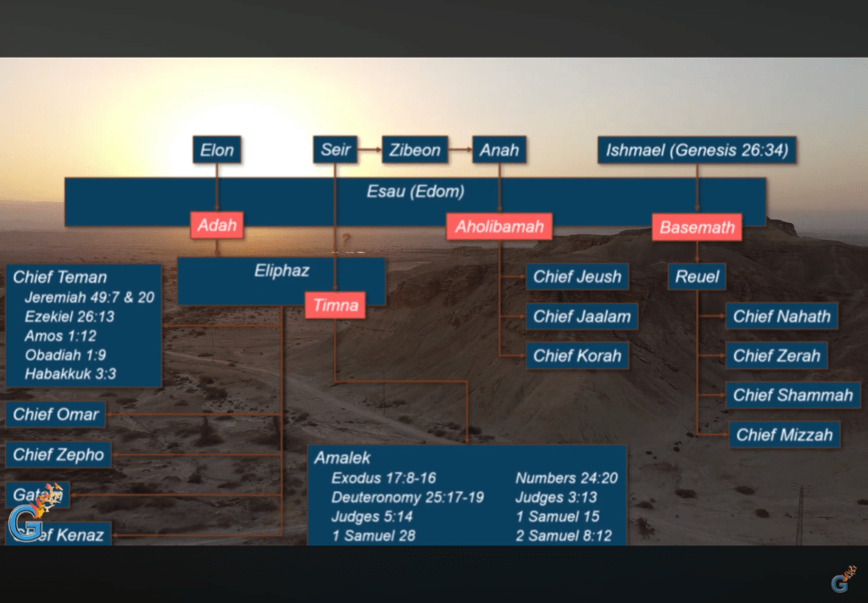The height and width of the screenshot is (603, 868).
Task: Select the Chief Nahath box
Action: (782, 316)
